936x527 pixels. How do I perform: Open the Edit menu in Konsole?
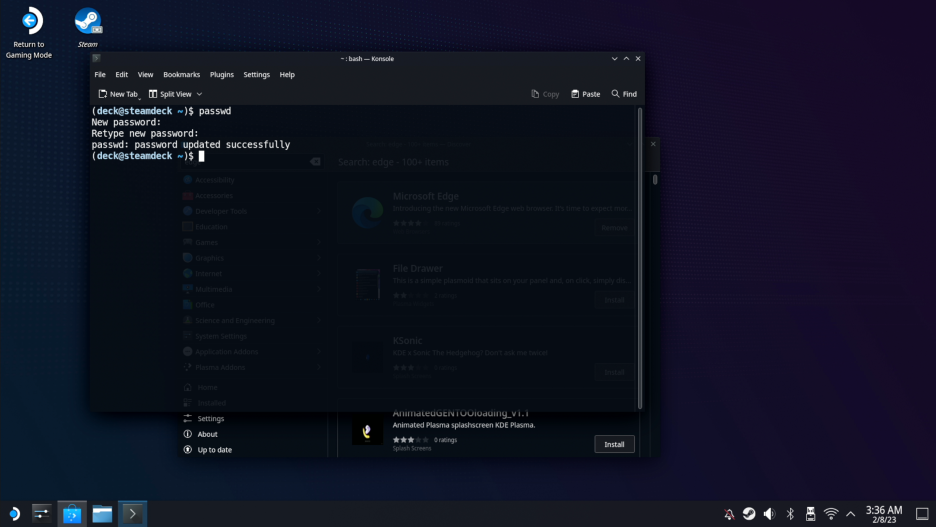tap(121, 75)
